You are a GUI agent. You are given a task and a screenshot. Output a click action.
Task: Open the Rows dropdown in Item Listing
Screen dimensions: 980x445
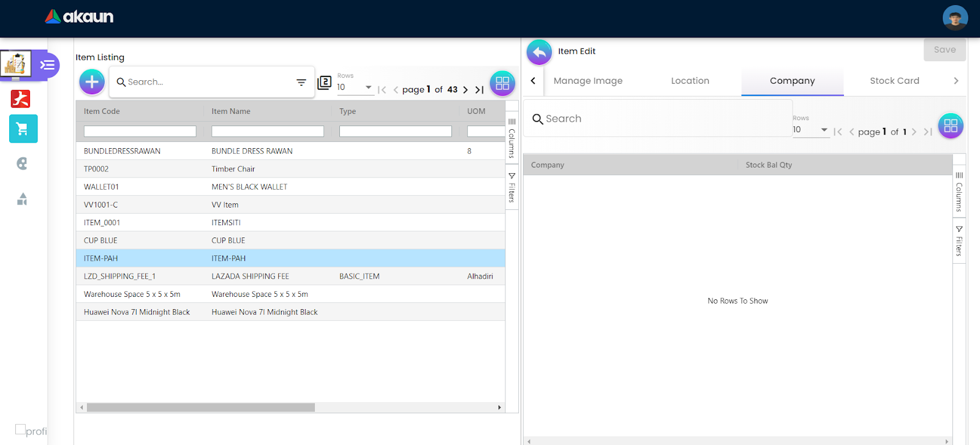pyautogui.click(x=355, y=88)
